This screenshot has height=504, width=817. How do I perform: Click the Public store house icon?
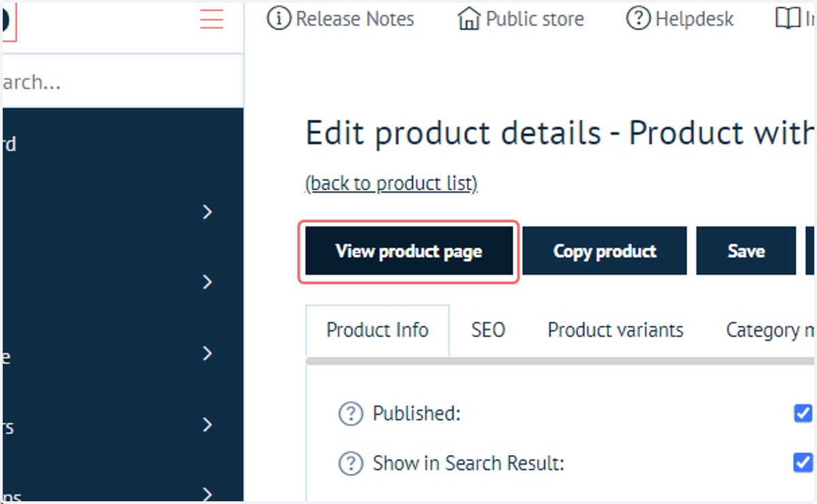tap(469, 19)
